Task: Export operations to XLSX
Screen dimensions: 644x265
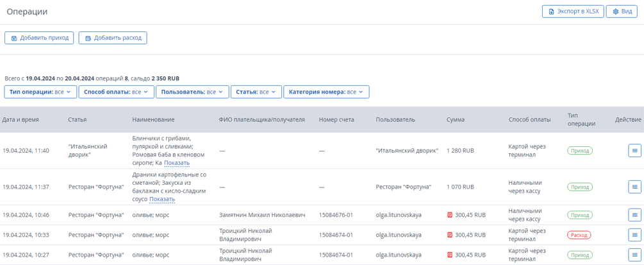Action: (573, 12)
